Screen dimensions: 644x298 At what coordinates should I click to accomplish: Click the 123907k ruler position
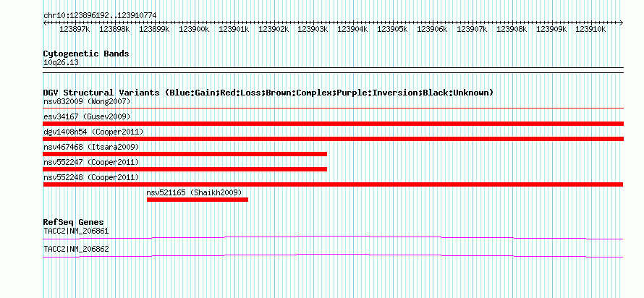coord(472,30)
